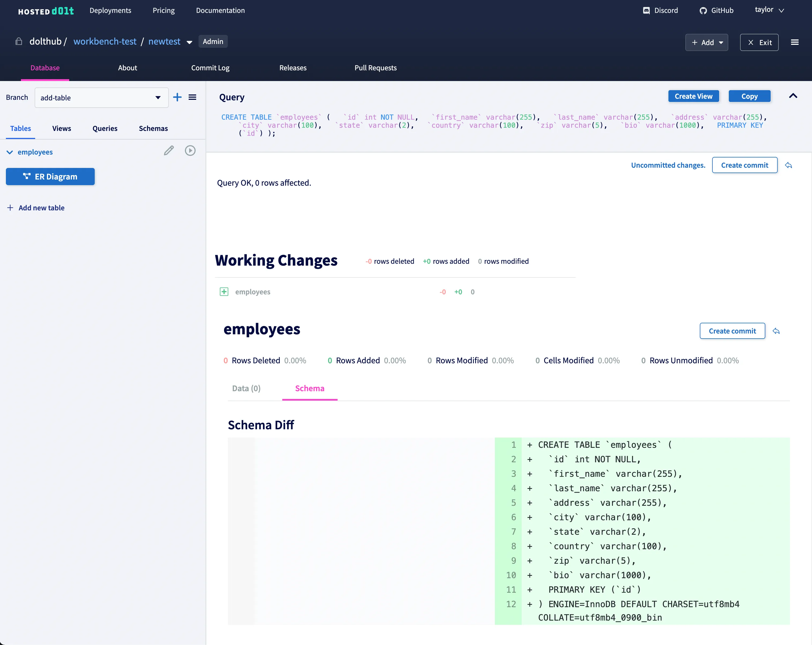Click the reset icon next to employees heading
The height and width of the screenshot is (645, 812).
(x=776, y=331)
